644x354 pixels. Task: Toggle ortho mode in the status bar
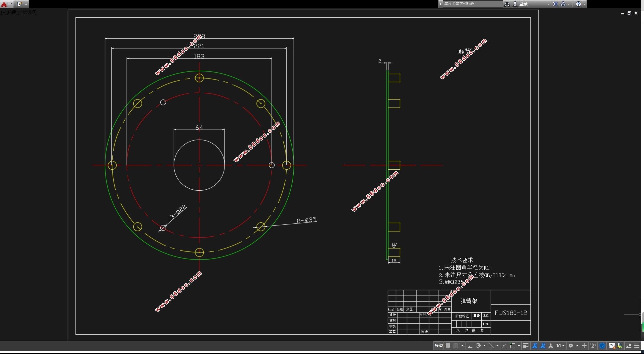[x=470, y=346]
